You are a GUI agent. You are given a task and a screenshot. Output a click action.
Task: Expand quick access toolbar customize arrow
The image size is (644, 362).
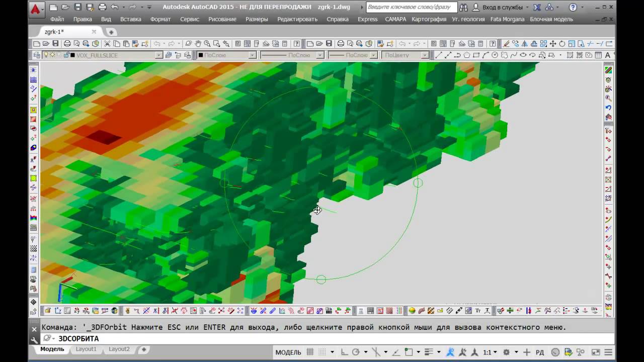[x=149, y=8]
